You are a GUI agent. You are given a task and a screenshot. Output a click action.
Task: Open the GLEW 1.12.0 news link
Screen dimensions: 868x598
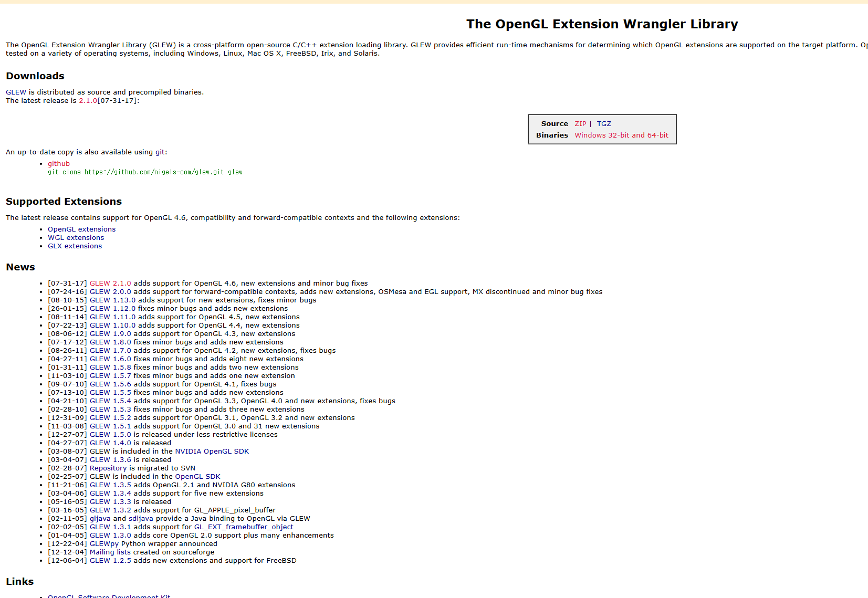coord(112,309)
